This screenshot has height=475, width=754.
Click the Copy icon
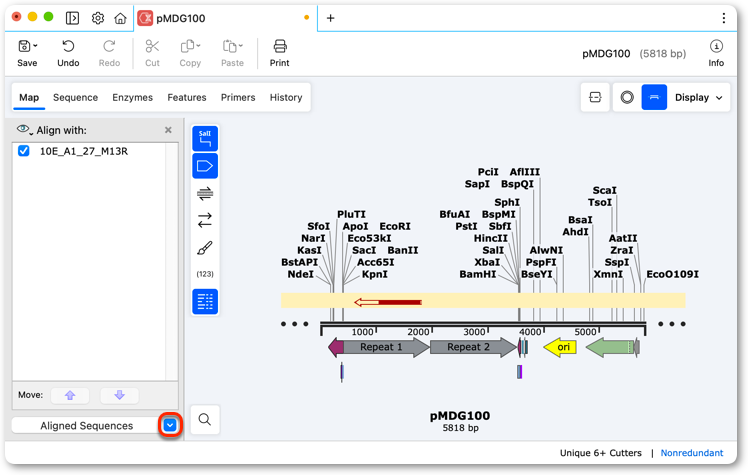(x=187, y=46)
